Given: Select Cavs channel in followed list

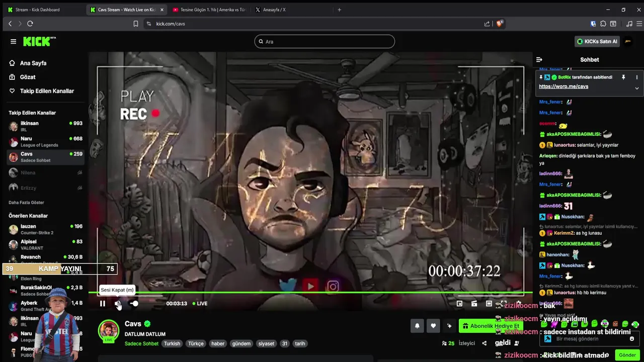Looking at the screenshot, I should (45, 157).
